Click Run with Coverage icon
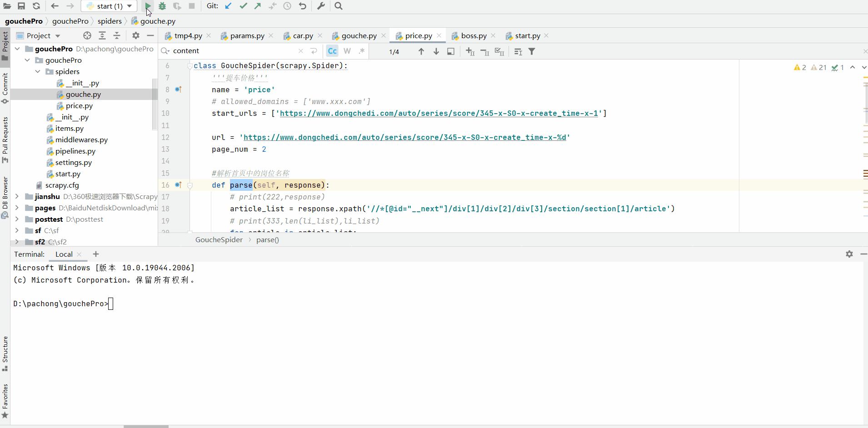Screen dimensions: 868x428 tap(177, 6)
